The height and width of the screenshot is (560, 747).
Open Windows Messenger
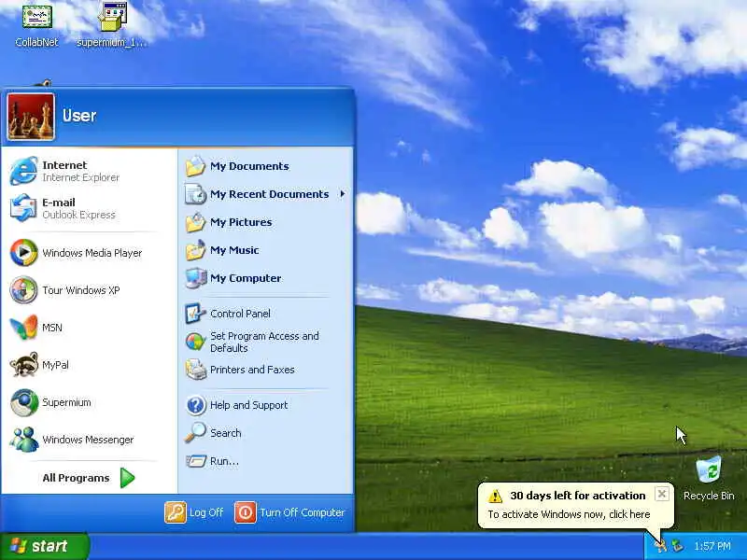pyautogui.click(x=89, y=440)
